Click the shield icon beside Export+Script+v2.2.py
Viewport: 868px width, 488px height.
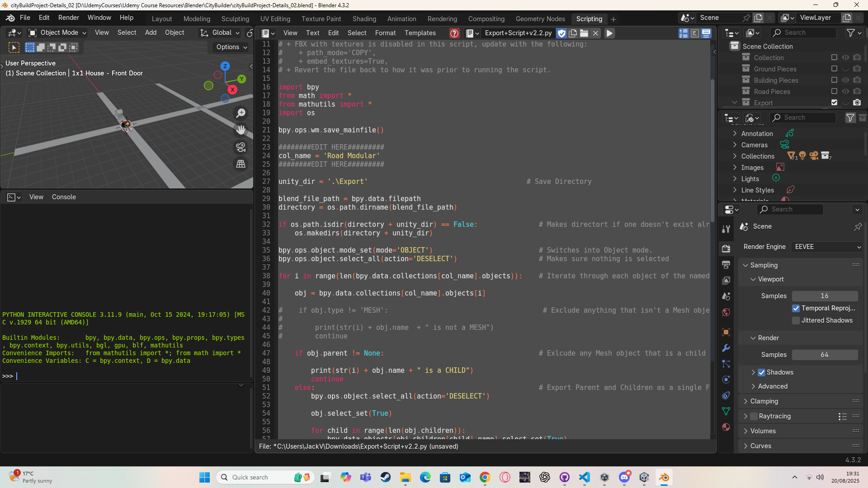[561, 33]
